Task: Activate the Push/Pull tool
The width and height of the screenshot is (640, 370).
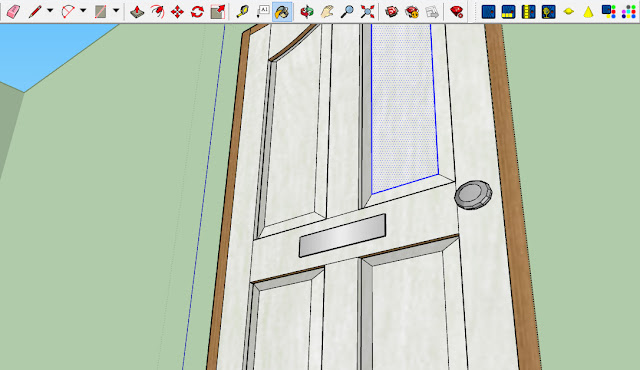Action: pos(137,11)
